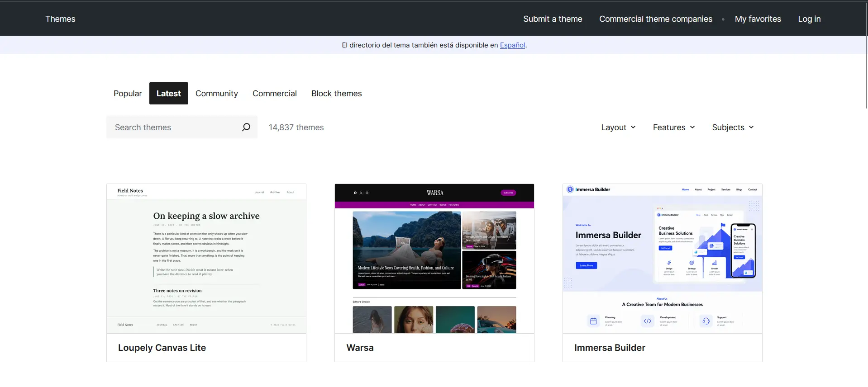Open Commercial theme companies link
The image size is (868, 387).
[x=656, y=19]
